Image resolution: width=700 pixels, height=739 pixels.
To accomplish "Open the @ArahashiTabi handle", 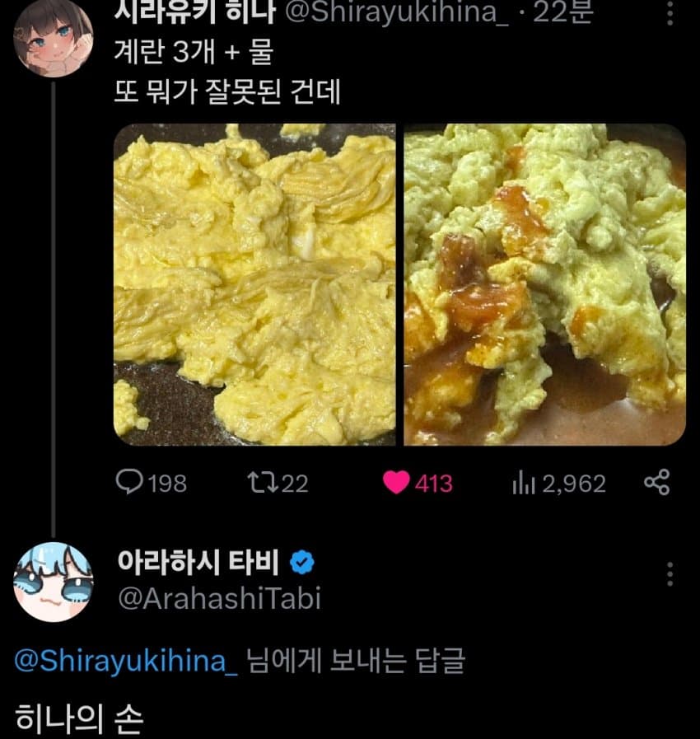I will point(220,599).
